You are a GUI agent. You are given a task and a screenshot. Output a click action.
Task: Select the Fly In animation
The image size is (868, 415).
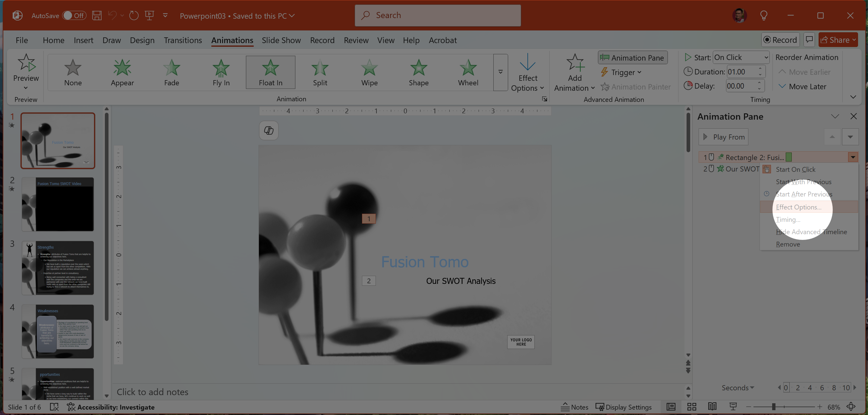click(x=221, y=72)
